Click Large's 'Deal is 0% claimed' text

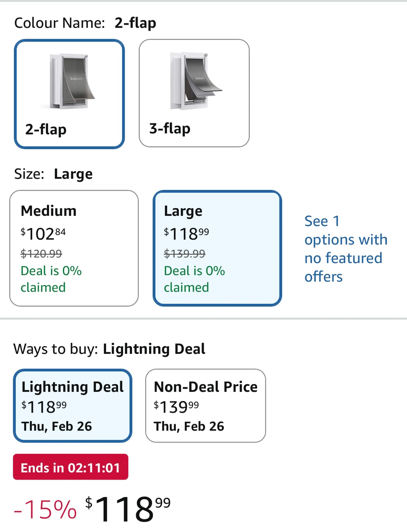(194, 279)
